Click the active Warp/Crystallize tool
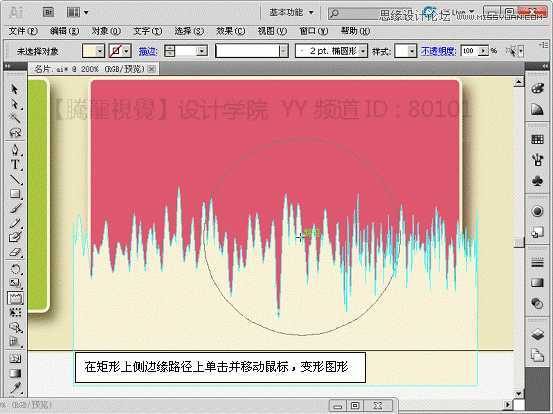This screenshot has width=553, height=414. pos(15,298)
